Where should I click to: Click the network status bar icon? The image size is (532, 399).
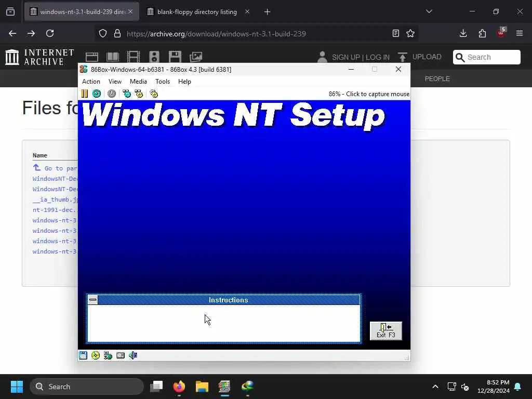tap(108, 355)
